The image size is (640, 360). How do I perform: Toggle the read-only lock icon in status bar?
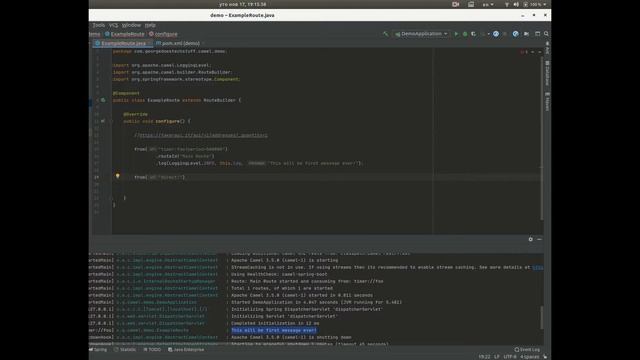[x=545, y=357]
